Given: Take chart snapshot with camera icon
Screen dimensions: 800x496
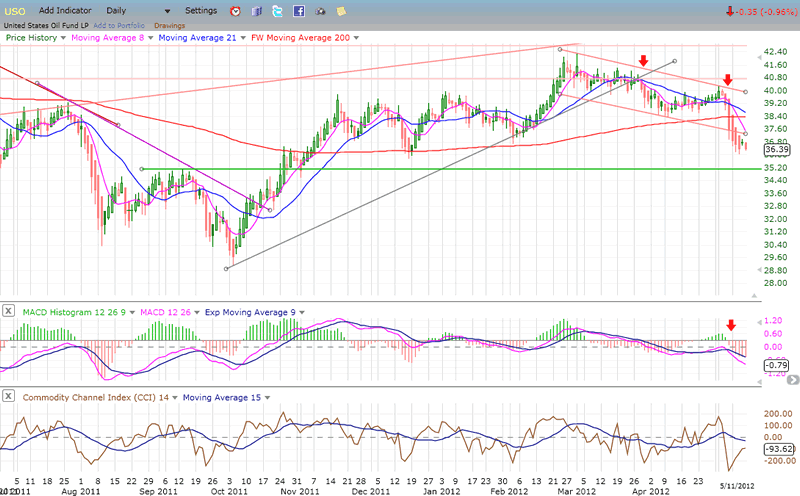Looking at the screenshot, I should pos(320,11).
